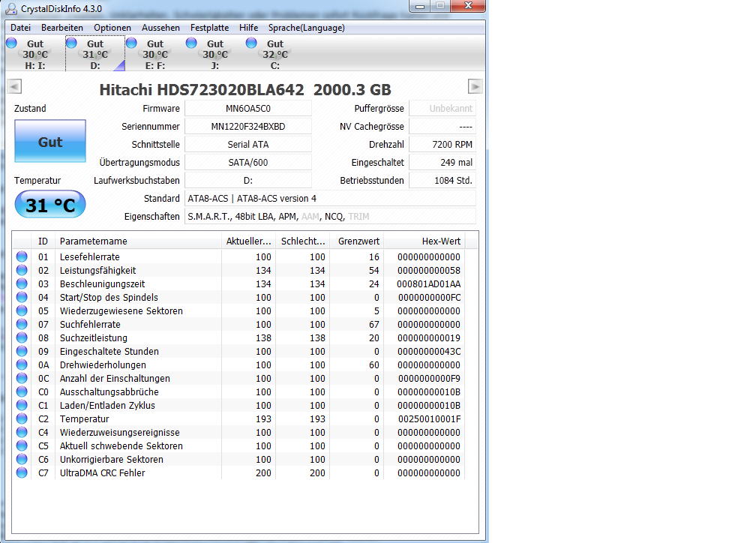Open the Hilfe menu

tap(249, 28)
